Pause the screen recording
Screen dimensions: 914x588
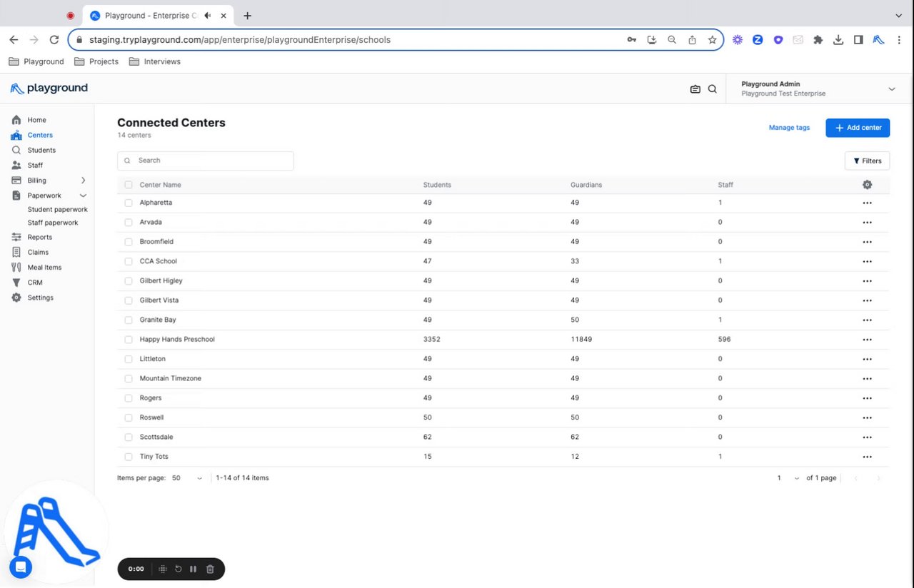[194, 569]
